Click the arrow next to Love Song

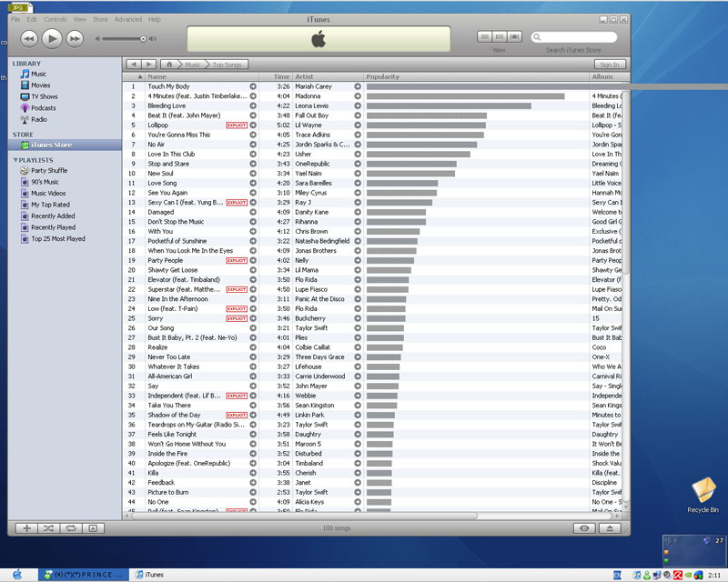(x=253, y=183)
